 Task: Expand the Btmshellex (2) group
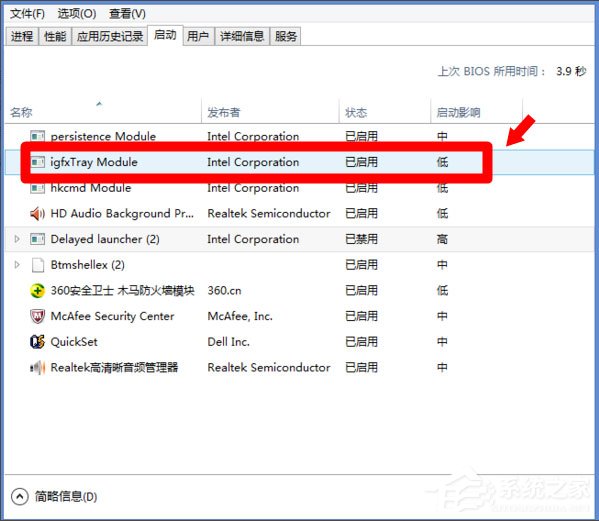click(17, 265)
